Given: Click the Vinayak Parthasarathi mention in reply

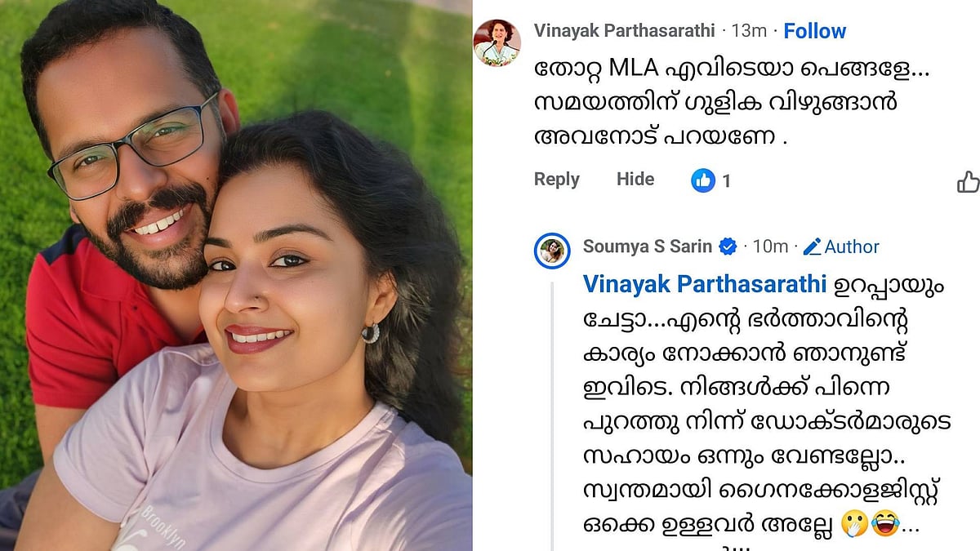Looking at the screenshot, I should click(x=703, y=284).
